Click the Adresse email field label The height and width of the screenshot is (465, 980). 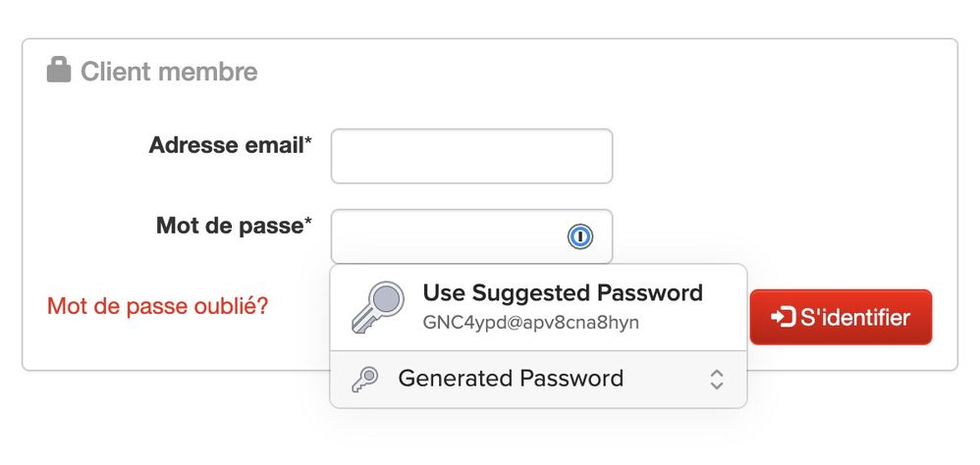[x=225, y=146]
